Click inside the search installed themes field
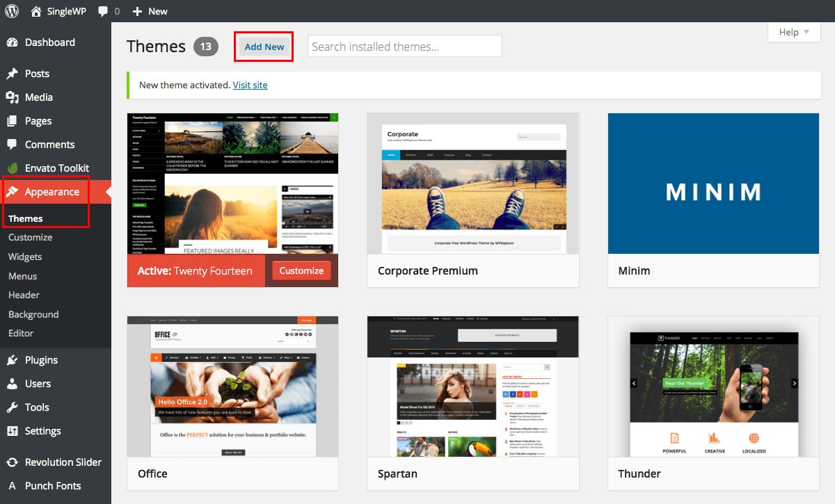The image size is (835, 504). pos(404,46)
